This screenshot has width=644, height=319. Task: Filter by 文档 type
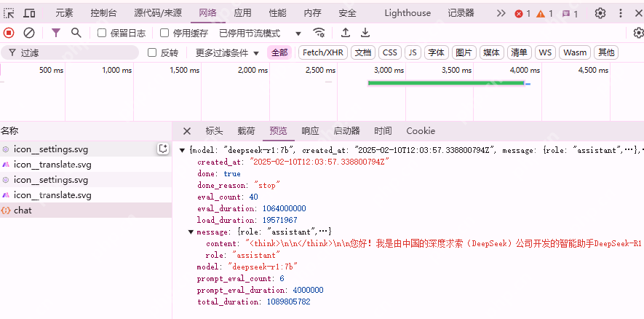tap(363, 52)
